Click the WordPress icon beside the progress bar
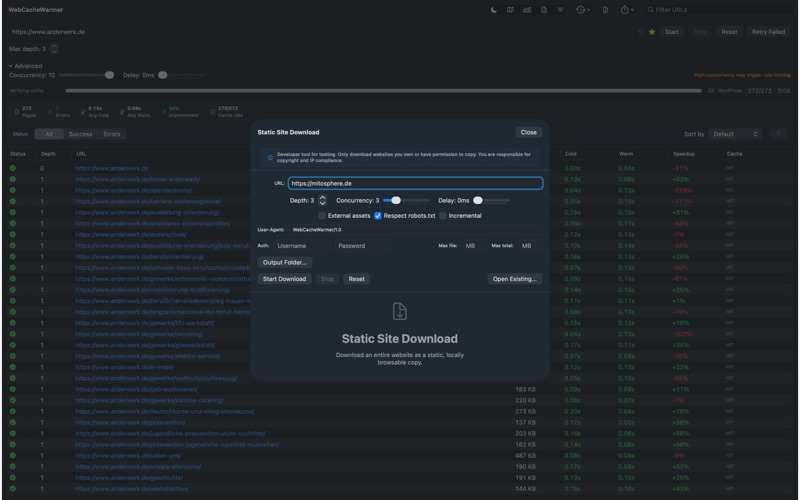The image size is (800, 500). click(711, 91)
